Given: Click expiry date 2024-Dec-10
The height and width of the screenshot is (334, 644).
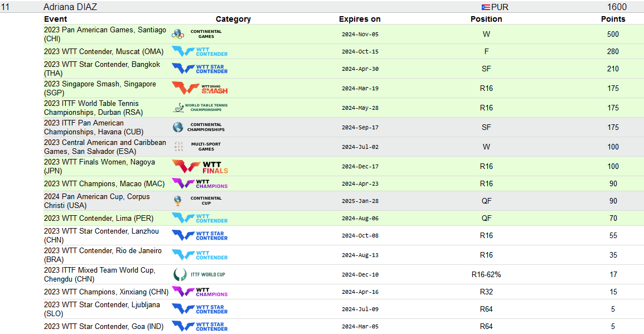Looking at the screenshot, I should coord(360,275).
